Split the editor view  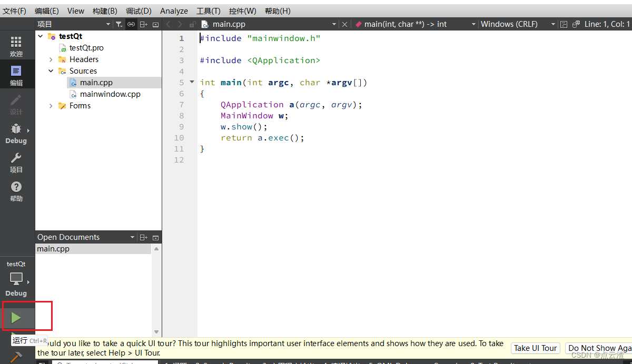coord(576,24)
